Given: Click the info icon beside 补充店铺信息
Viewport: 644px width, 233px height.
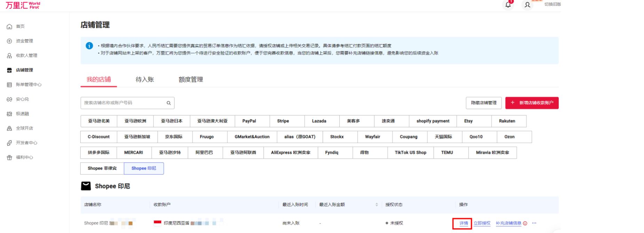Looking at the screenshot, I should pyautogui.click(x=525, y=223).
